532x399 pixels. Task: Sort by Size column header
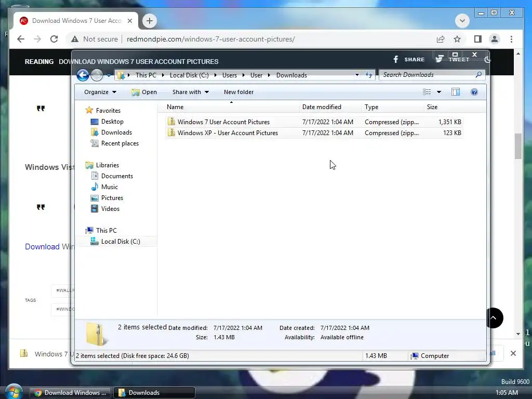[x=444, y=107]
